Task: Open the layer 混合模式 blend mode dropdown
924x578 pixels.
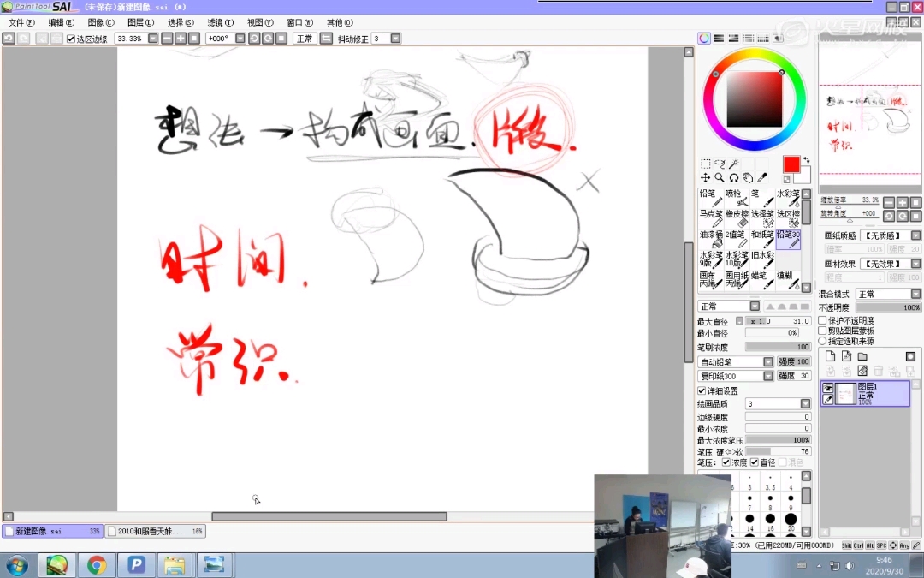Action: tap(915, 294)
